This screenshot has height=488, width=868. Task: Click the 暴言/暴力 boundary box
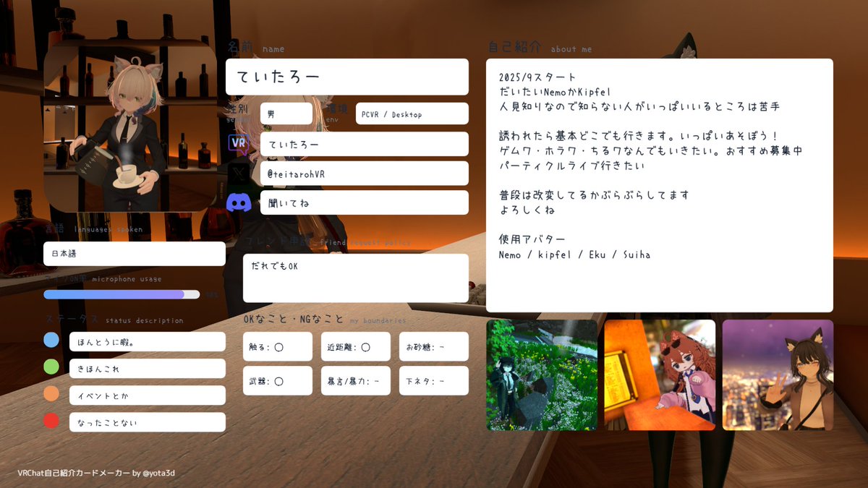click(356, 380)
